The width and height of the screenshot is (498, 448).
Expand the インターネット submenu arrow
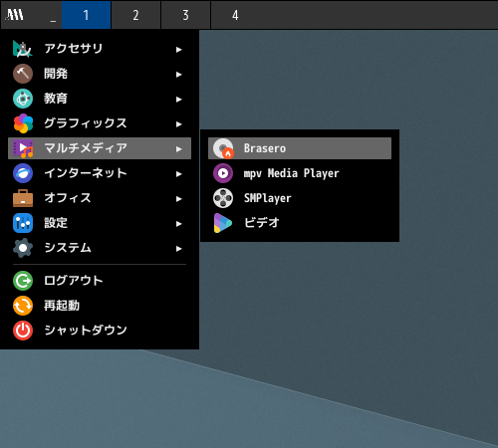point(179,174)
